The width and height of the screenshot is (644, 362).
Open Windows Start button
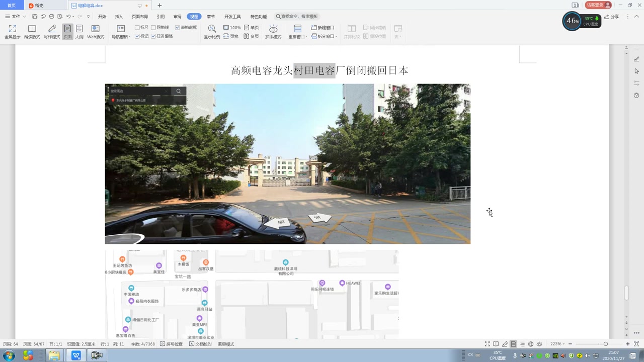pos(9,355)
